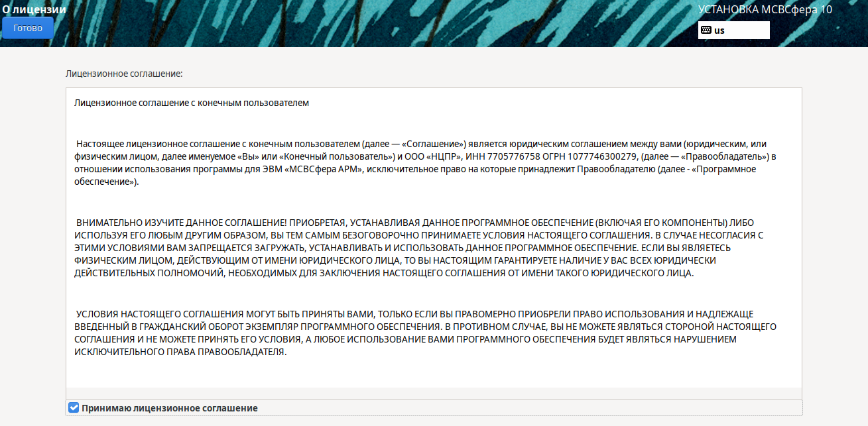Click the Принимаю лицензионное соглашение label text

[169, 408]
